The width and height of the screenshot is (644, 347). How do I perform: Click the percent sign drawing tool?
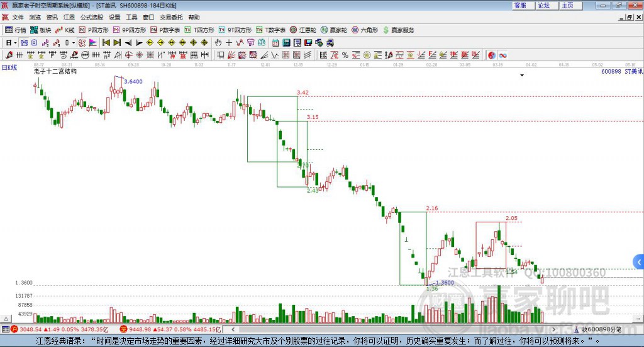click(x=345, y=55)
